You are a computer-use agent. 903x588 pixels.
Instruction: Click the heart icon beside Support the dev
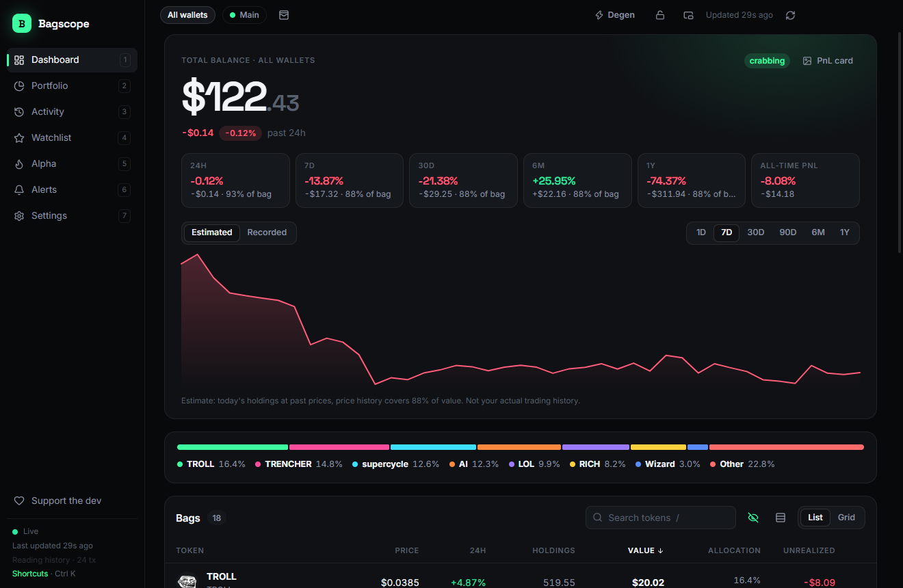pos(19,501)
